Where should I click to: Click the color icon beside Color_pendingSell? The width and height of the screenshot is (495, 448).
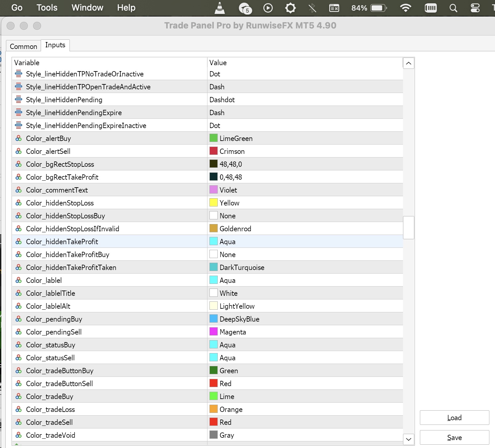coord(19,332)
